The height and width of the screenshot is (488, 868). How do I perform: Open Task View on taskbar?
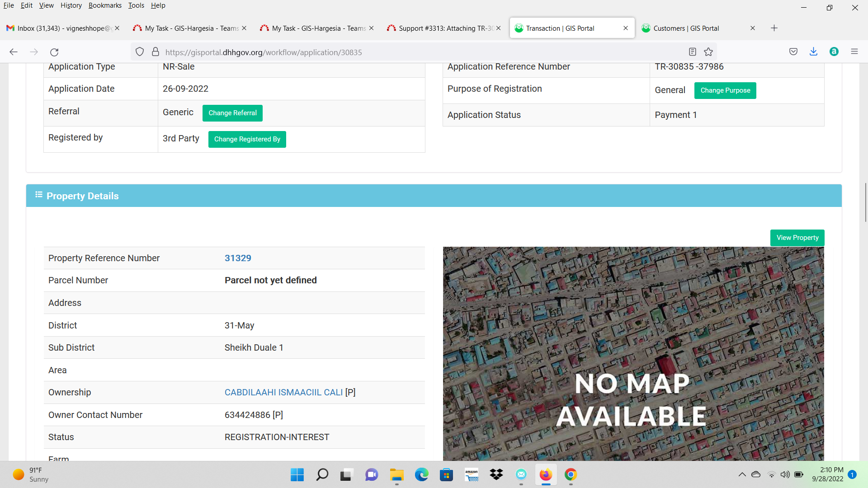346,474
